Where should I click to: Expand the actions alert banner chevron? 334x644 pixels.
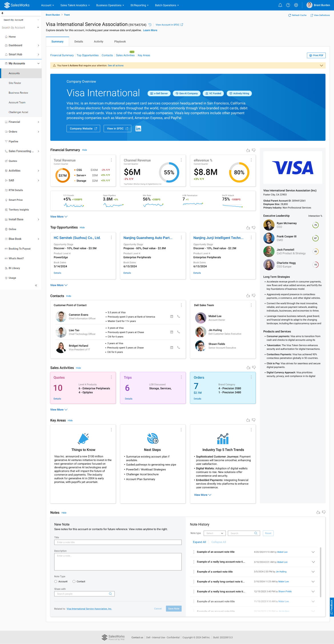pos(321,66)
